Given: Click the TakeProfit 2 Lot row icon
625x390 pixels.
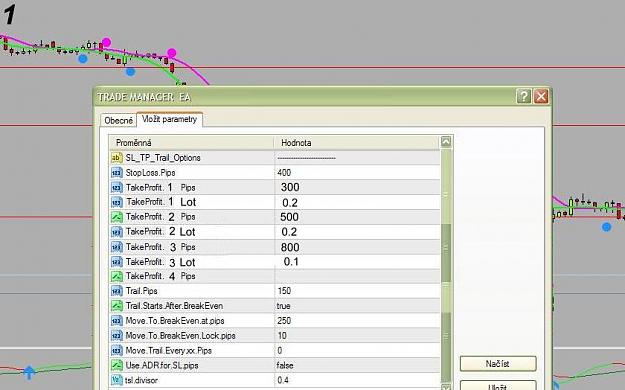Looking at the screenshot, I should (116, 232).
